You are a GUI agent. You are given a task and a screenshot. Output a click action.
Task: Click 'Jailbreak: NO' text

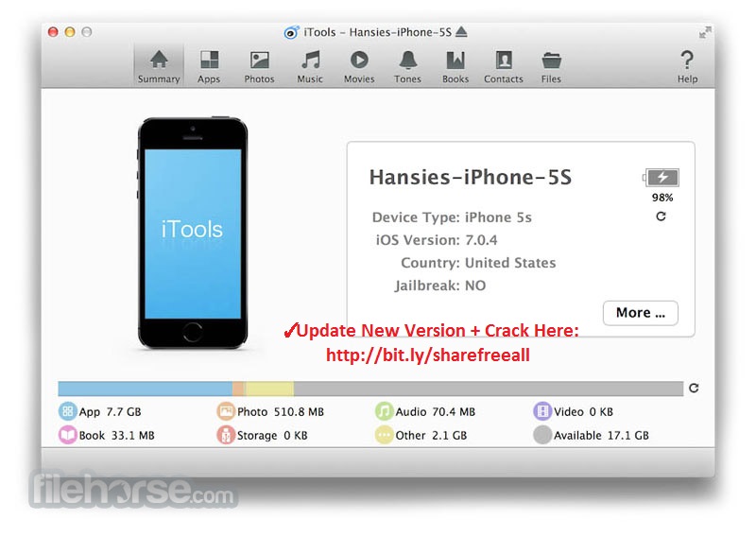click(x=440, y=286)
